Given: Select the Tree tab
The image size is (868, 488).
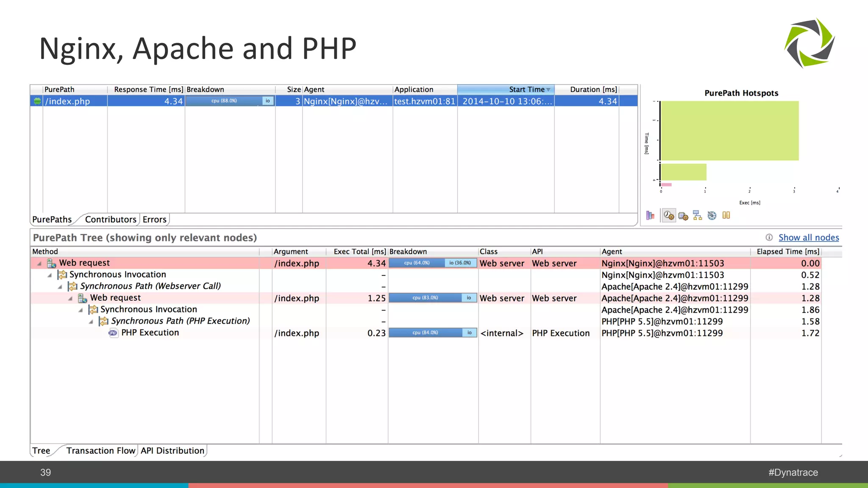Looking at the screenshot, I should (41, 451).
